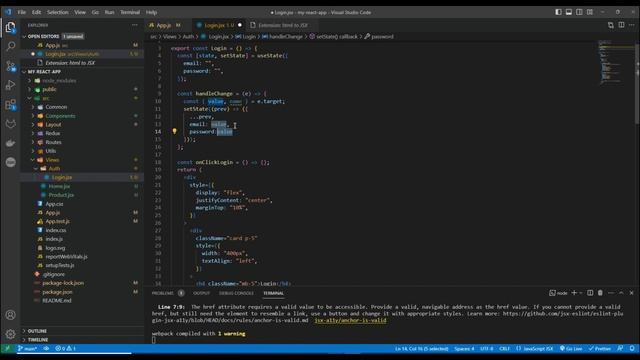The width and height of the screenshot is (640, 360).
Task: Click Spaces: 4 indentation in status bar
Action: point(464,348)
